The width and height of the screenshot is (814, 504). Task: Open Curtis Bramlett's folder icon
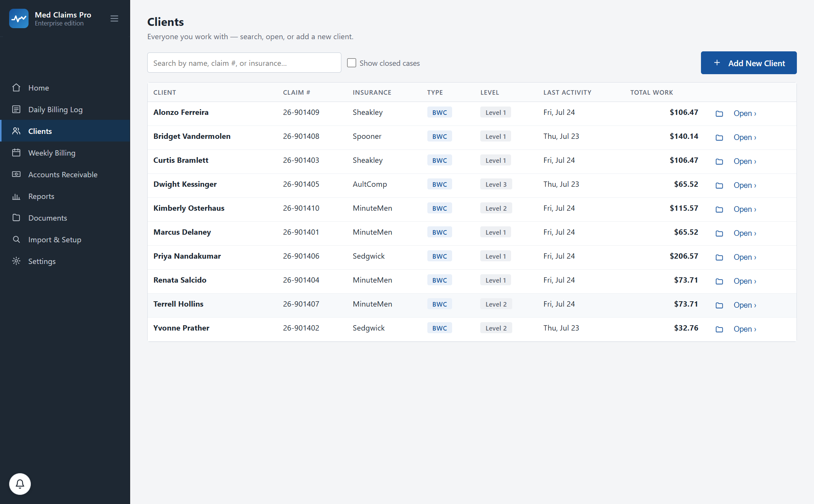[x=719, y=162]
